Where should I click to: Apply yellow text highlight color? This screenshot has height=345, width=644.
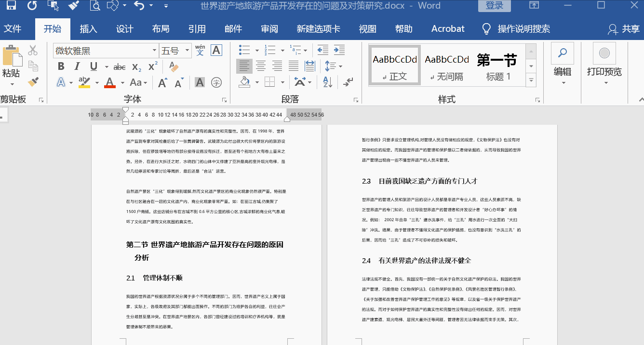click(84, 82)
